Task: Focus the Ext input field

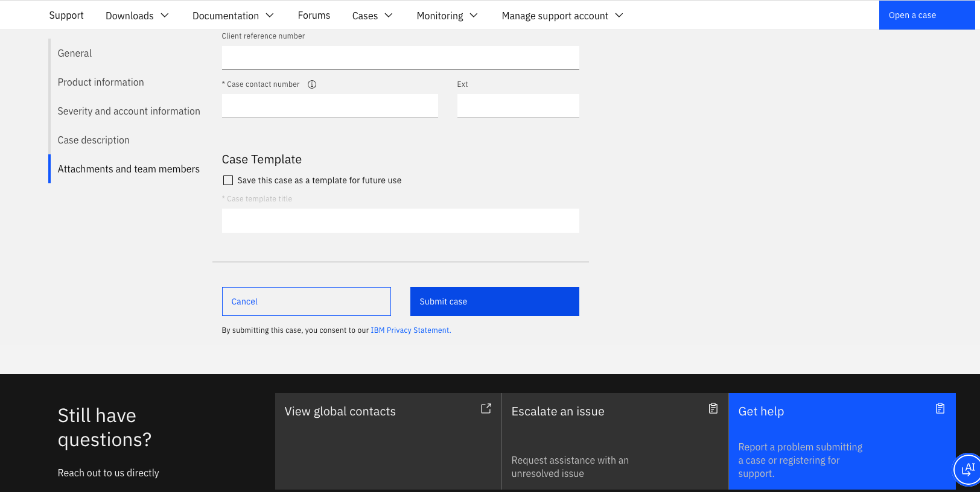Action: (518, 106)
